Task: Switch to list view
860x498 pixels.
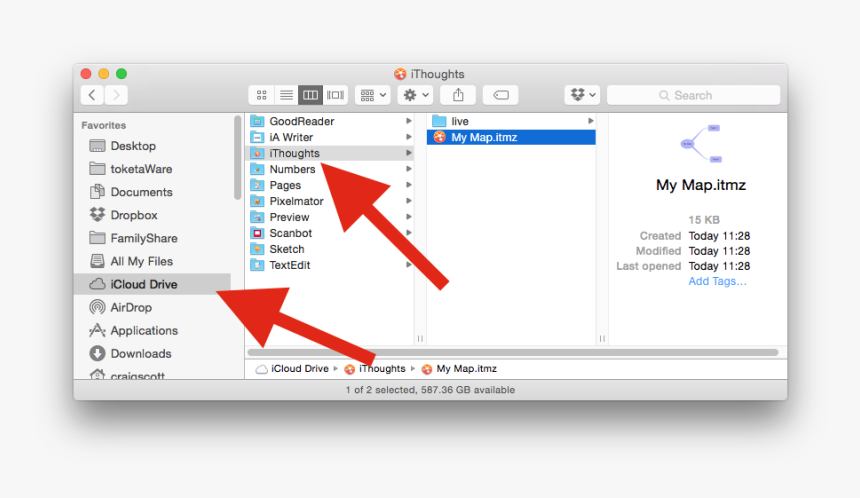Action: [286, 95]
